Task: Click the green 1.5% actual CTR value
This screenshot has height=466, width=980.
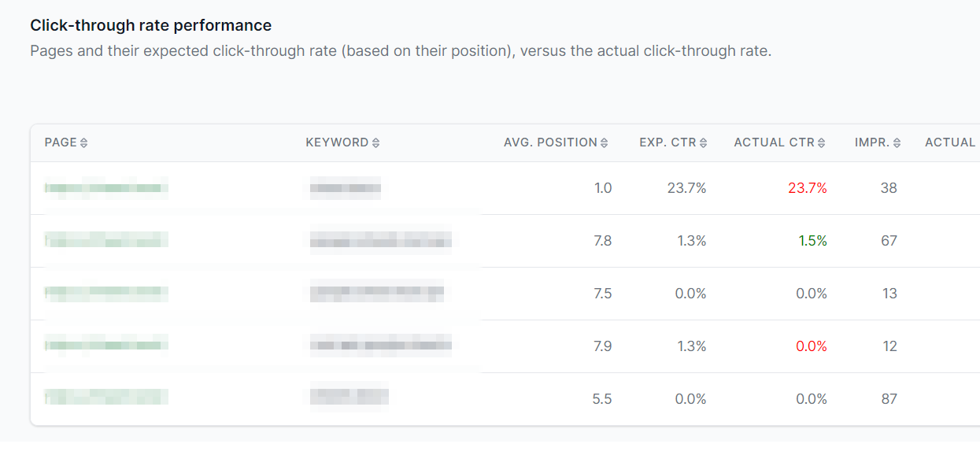Action: coord(812,241)
